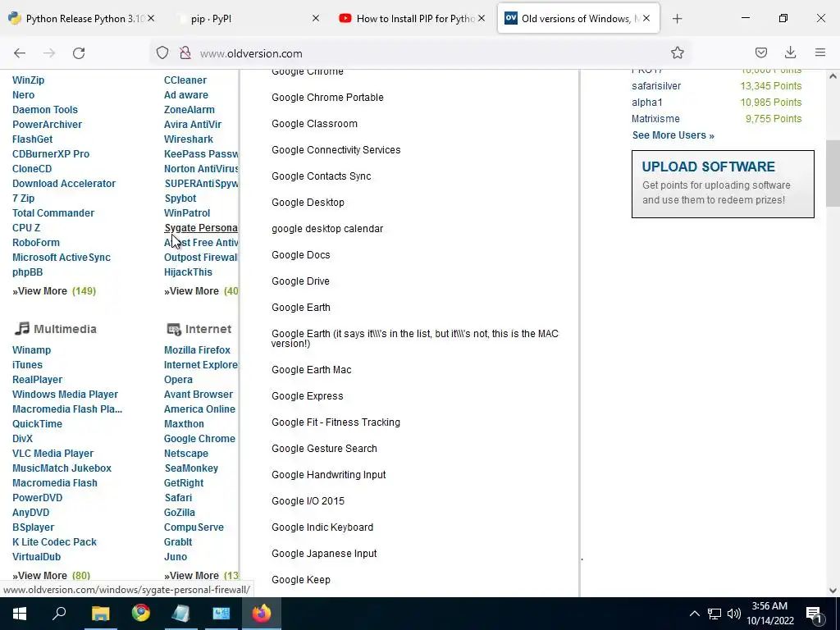This screenshot has height=630, width=840.
Task: Open the Windows notification center
Action: [815, 614]
